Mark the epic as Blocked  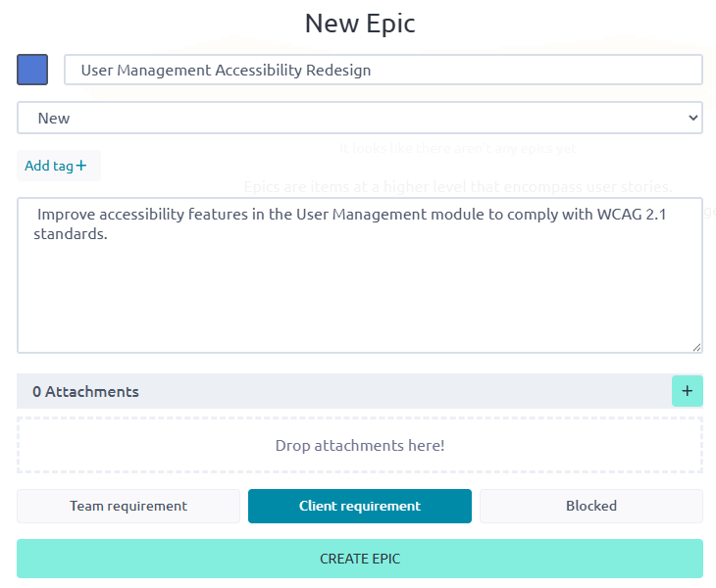[590, 506]
